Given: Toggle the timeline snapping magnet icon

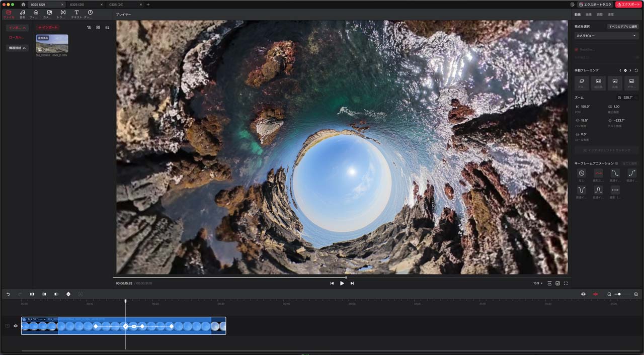Looking at the screenshot, I should [x=595, y=294].
